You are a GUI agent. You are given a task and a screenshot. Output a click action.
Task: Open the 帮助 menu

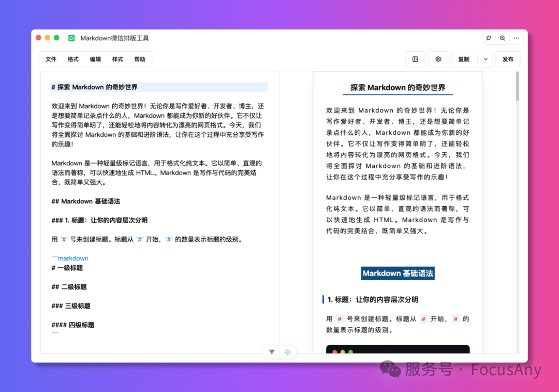point(140,60)
